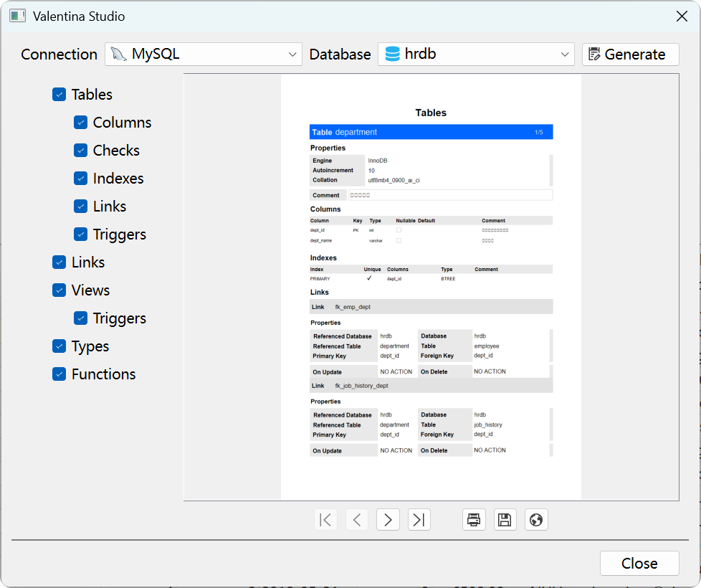Jump to last page of report preview
This screenshot has height=588, width=701.
pyautogui.click(x=419, y=520)
